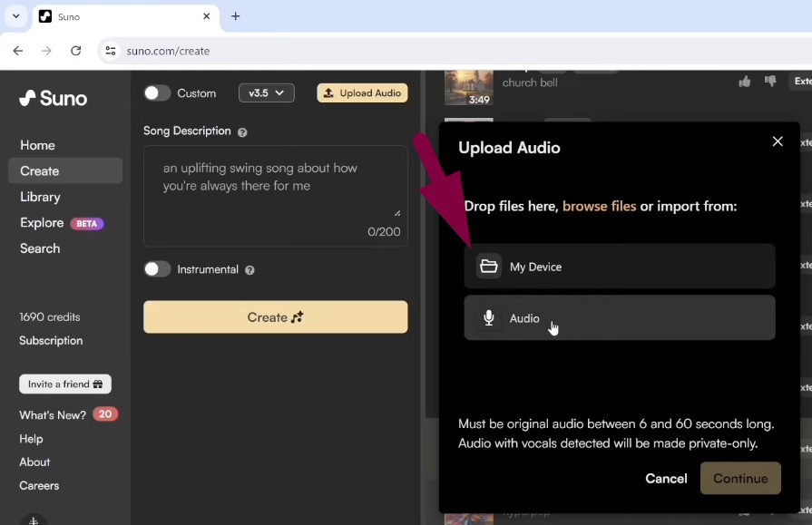Screen dimensions: 812x525
Task: Dislike the church bell song
Action: (x=770, y=82)
